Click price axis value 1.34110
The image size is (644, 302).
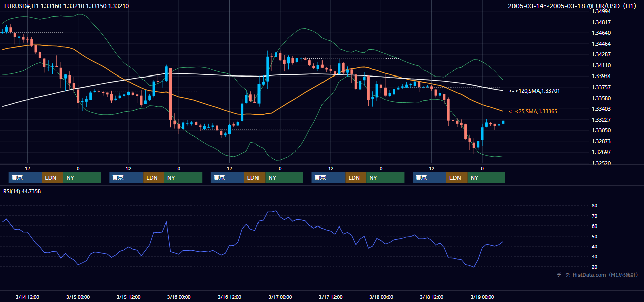click(600, 65)
